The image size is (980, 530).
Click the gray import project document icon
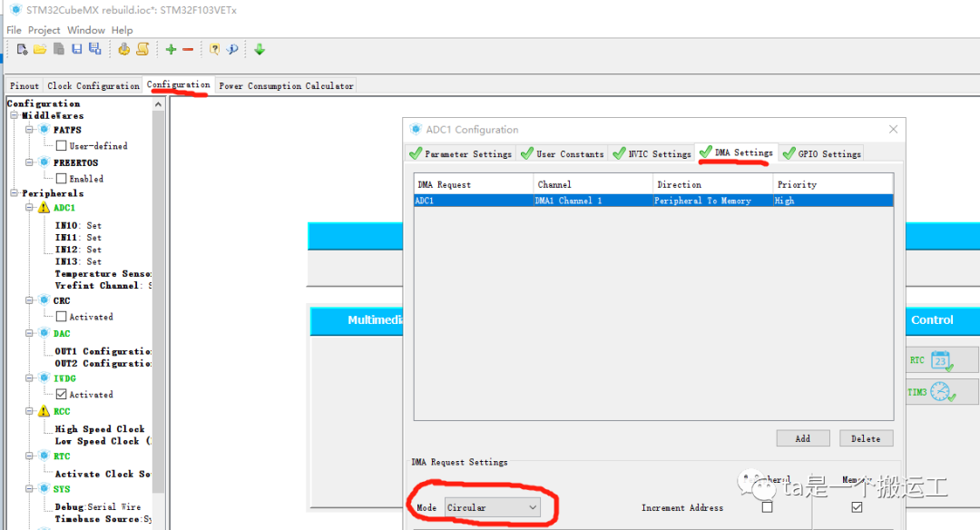[x=59, y=49]
